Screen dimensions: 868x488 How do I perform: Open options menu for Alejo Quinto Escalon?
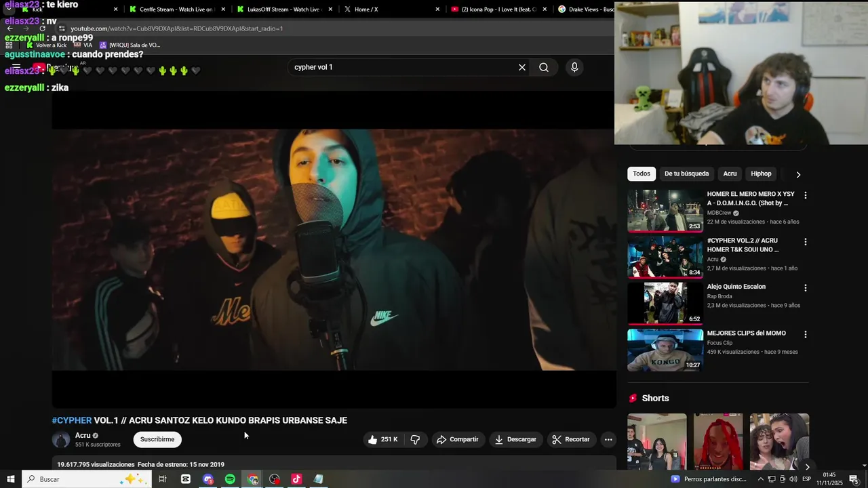806,287
